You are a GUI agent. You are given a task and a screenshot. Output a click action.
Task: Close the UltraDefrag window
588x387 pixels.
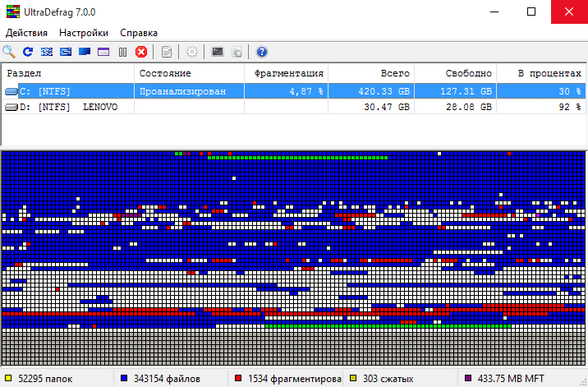coord(569,12)
